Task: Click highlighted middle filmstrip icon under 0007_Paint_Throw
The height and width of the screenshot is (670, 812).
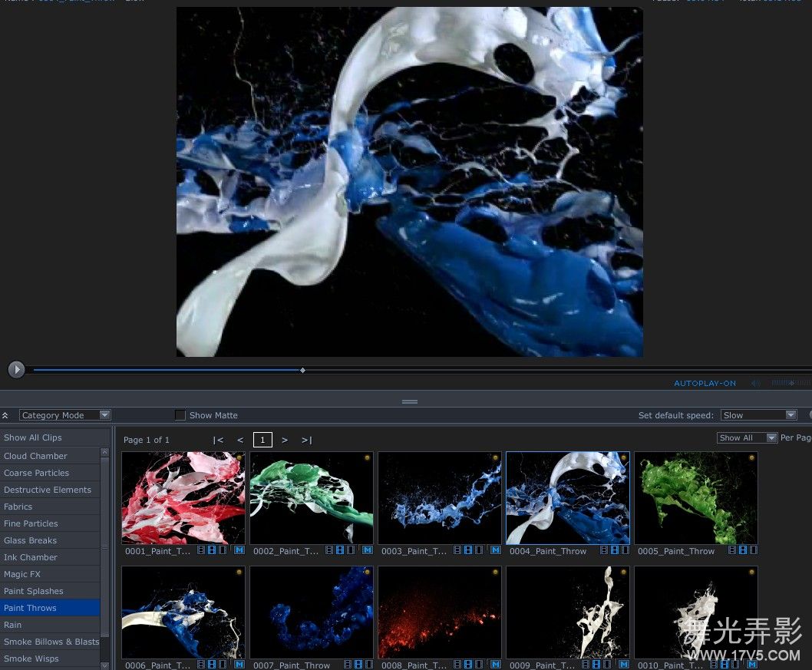Action: (358, 665)
